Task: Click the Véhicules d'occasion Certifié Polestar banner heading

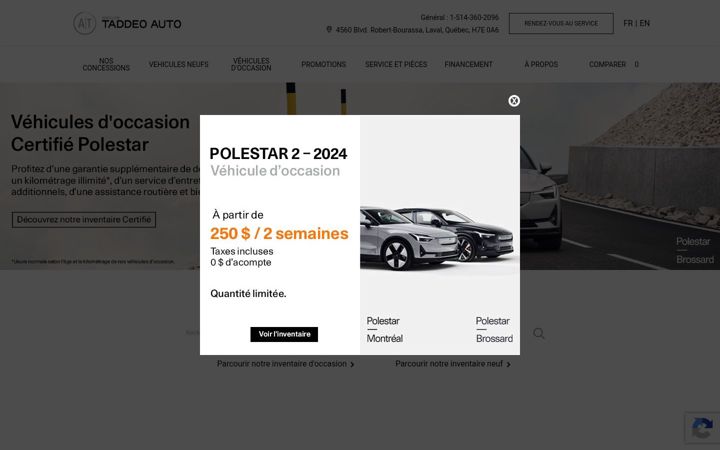Action: pos(100,133)
